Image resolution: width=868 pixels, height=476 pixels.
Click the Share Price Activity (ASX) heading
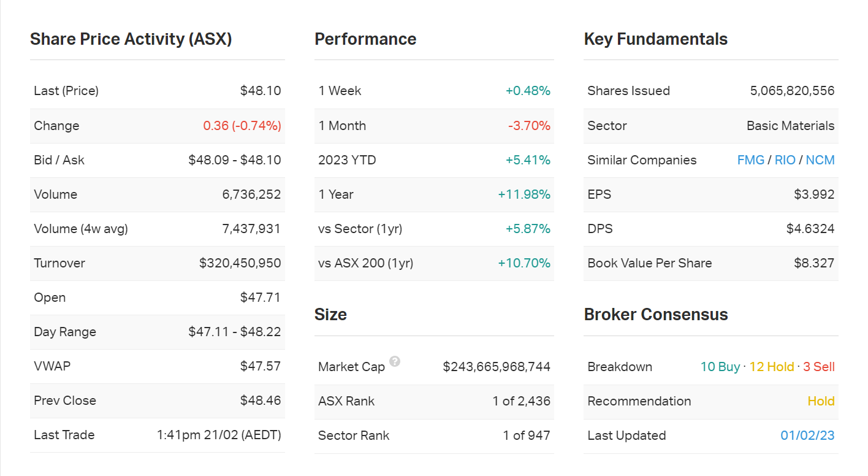click(131, 39)
